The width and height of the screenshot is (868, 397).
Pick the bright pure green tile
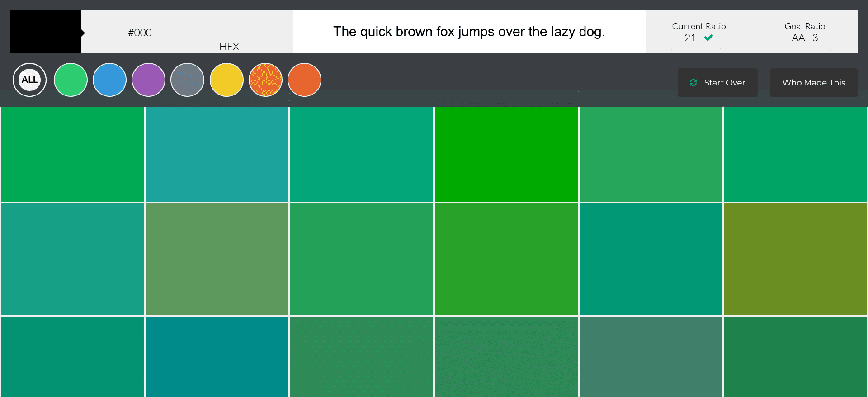(506, 154)
